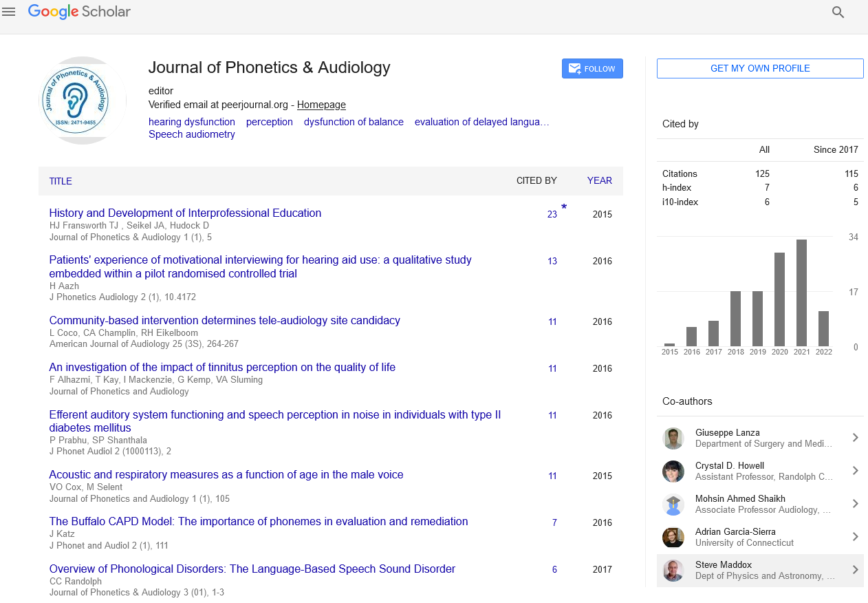Click the Follow button
This screenshot has width=868, height=603.
pos(592,69)
